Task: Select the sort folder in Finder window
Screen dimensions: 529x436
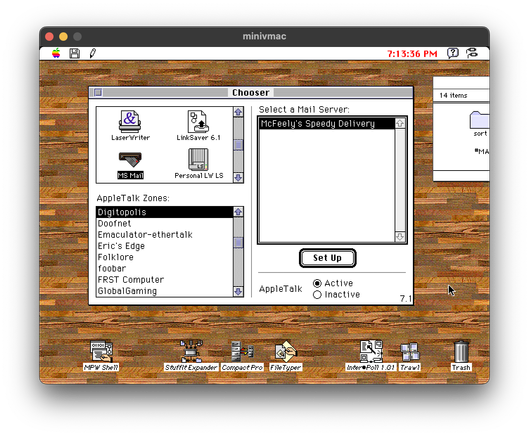Action: click(479, 124)
